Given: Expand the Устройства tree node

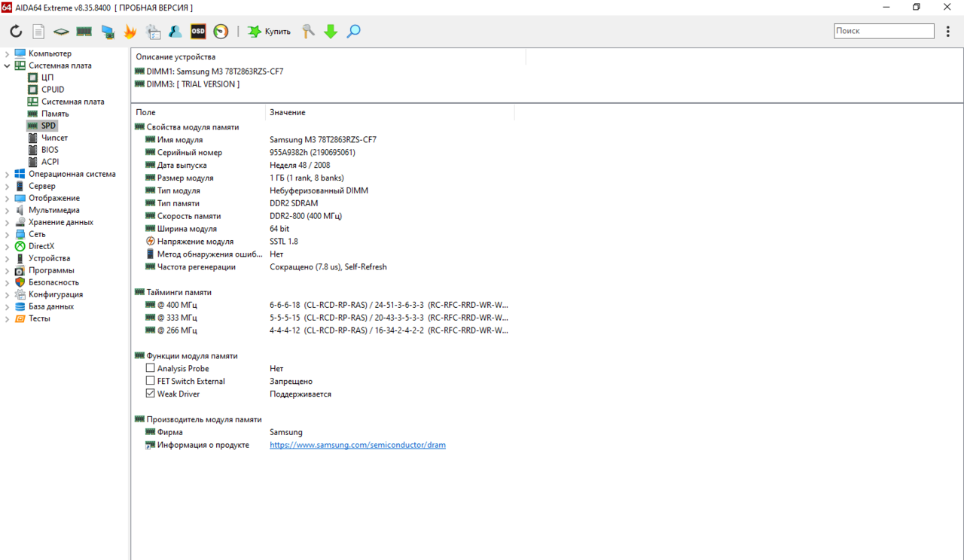Looking at the screenshot, I should (x=7, y=258).
